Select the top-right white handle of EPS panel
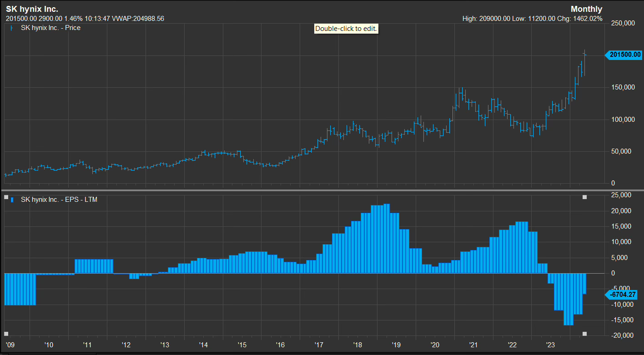Image resolution: width=644 pixels, height=355 pixels. pyautogui.click(x=585, y=197)
